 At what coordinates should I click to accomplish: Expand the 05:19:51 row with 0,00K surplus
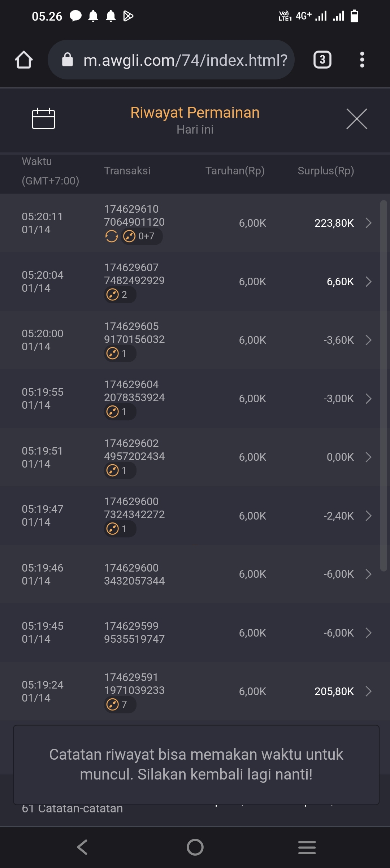[368, 457]
